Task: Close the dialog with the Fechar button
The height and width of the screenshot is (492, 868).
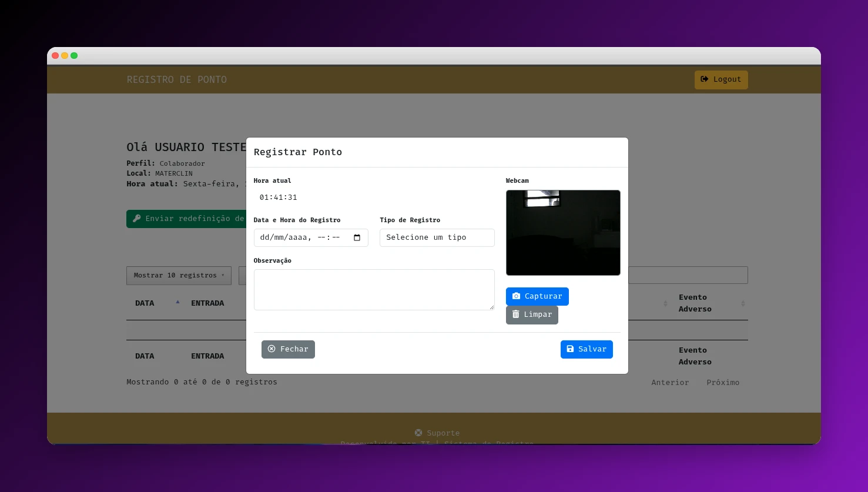Action: pyautogui.click(x=288, y=349)
